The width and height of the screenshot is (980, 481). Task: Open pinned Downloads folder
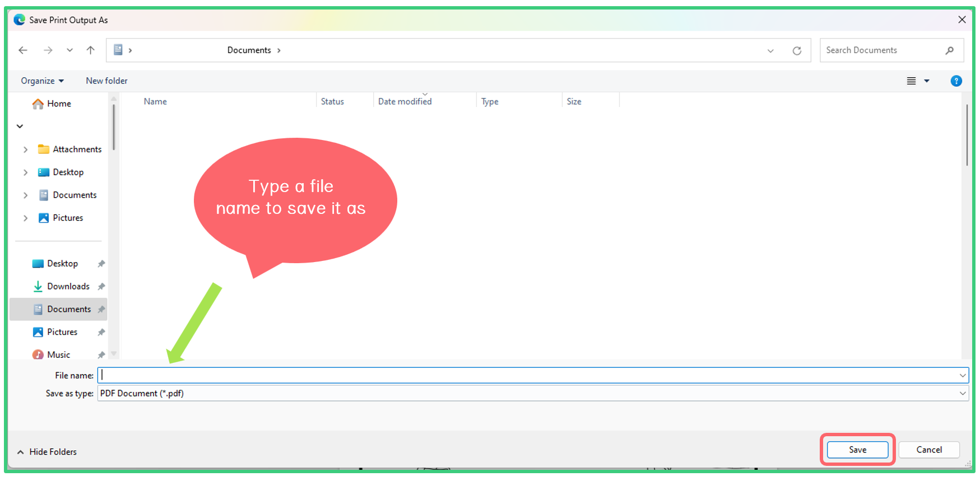click(x=68, y=287)
